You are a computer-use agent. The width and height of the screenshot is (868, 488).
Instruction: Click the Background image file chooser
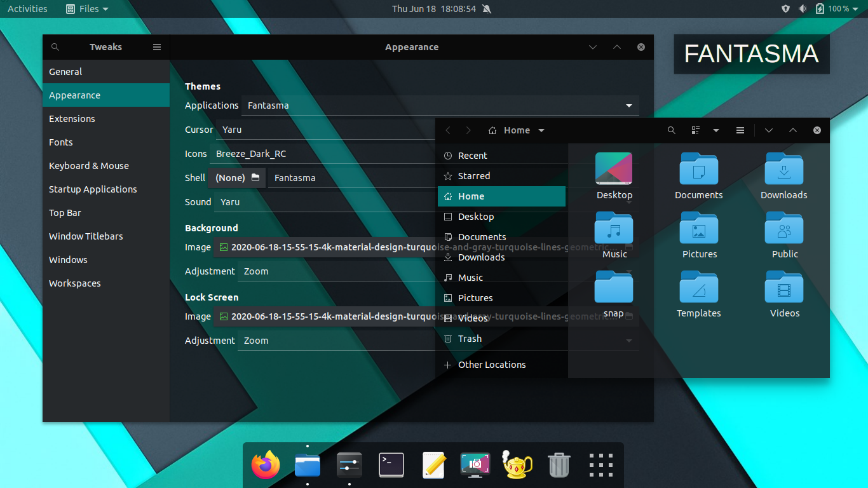coord(426,247)
